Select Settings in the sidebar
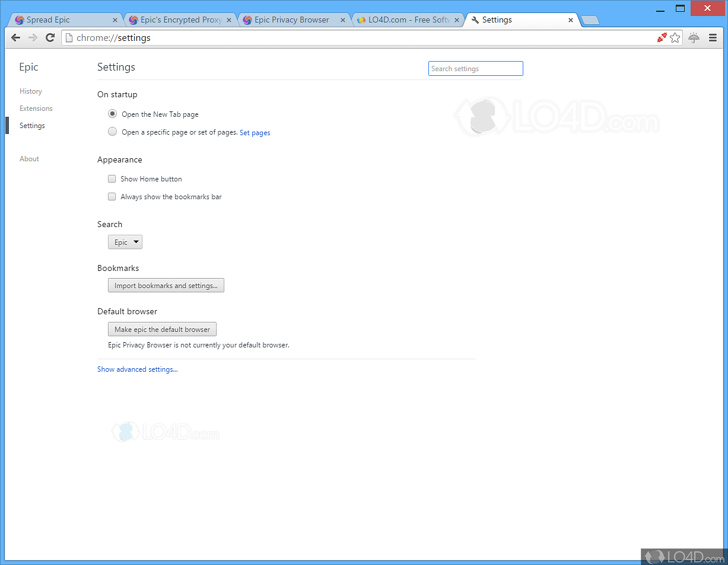Screen dimensions: 728x565 point(32,126)
